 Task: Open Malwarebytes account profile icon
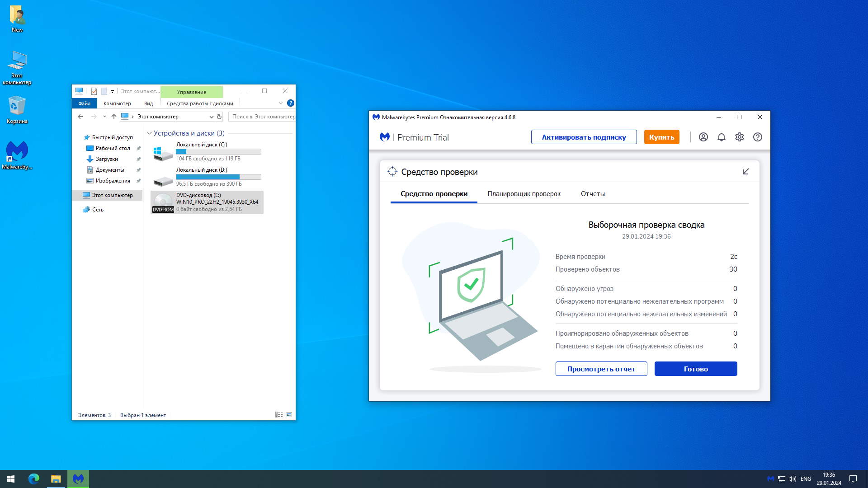703,137
